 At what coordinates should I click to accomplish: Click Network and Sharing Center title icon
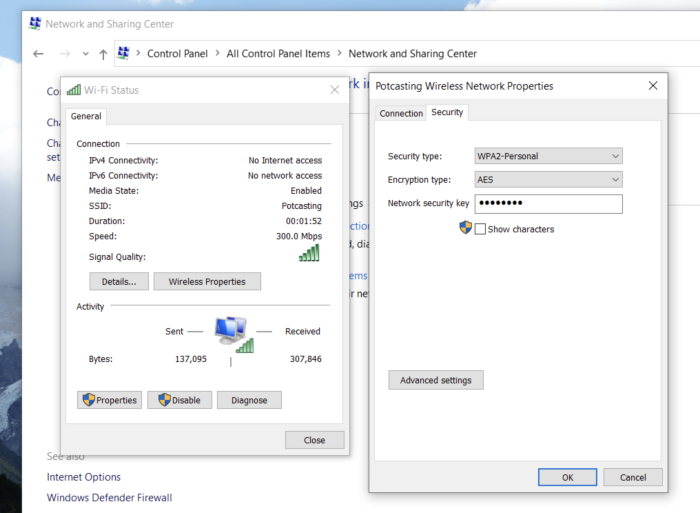pos(35,23)
